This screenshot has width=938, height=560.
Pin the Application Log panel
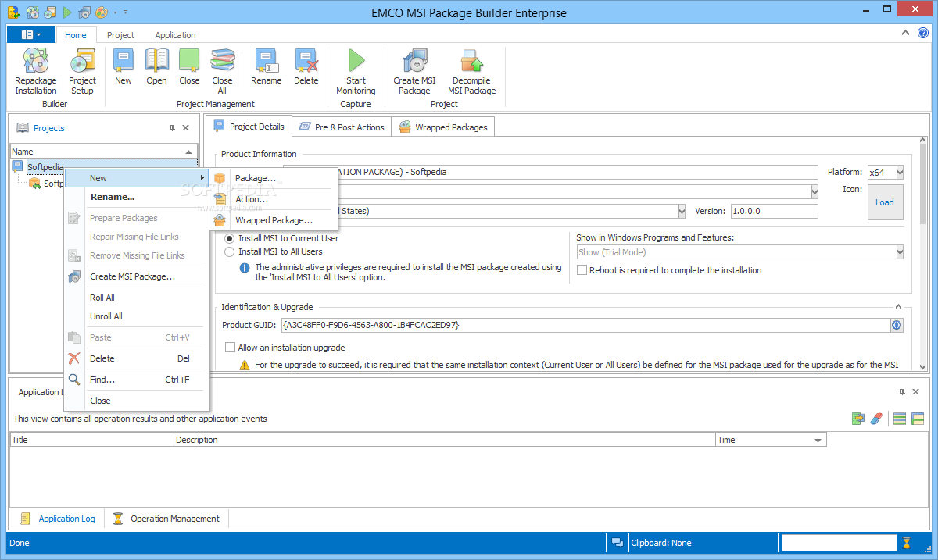click(902, 392)
